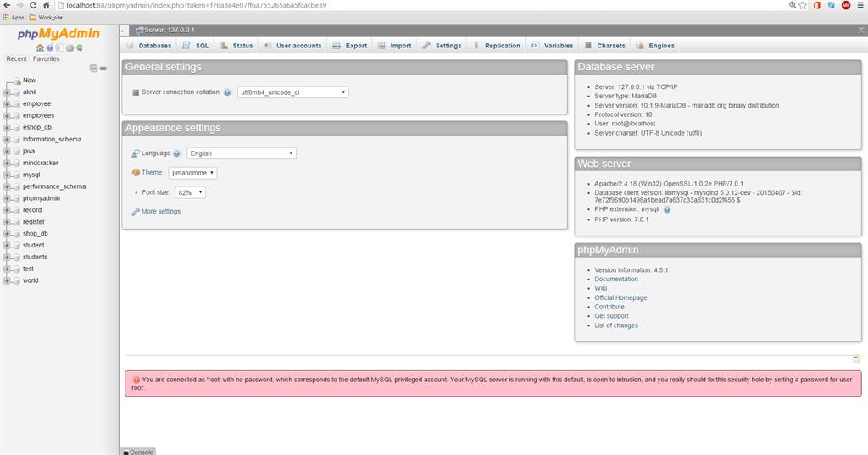
Task: Open the Work_site bookmark folder
Action: [x=46, y=18]
